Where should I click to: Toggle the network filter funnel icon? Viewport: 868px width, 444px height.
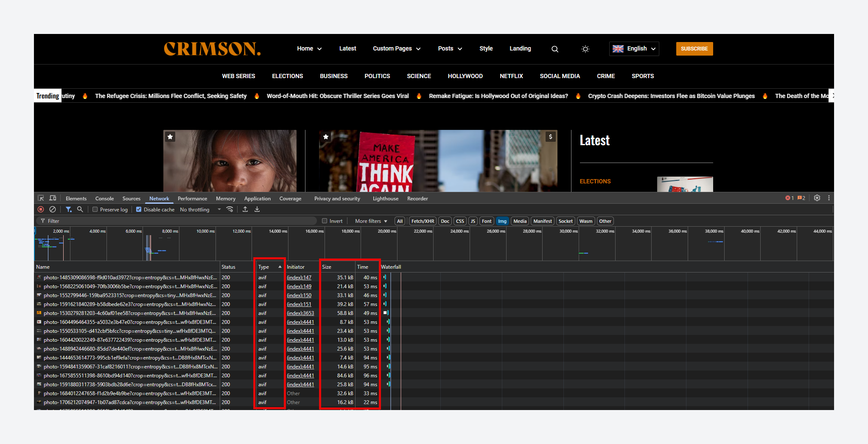click(68, 209)
